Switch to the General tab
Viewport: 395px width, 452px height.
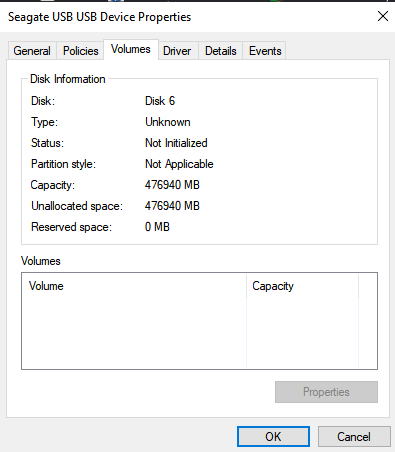[32, 51]
